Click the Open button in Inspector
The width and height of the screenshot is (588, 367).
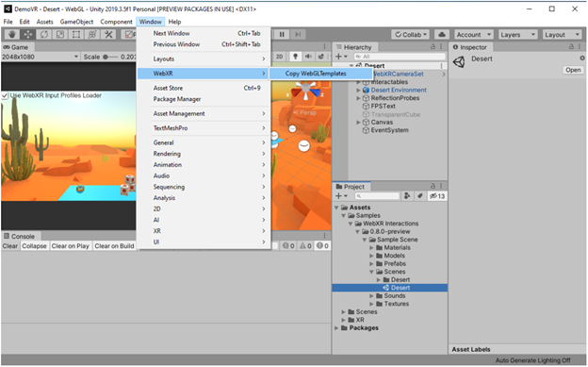[x=573, y=70]
